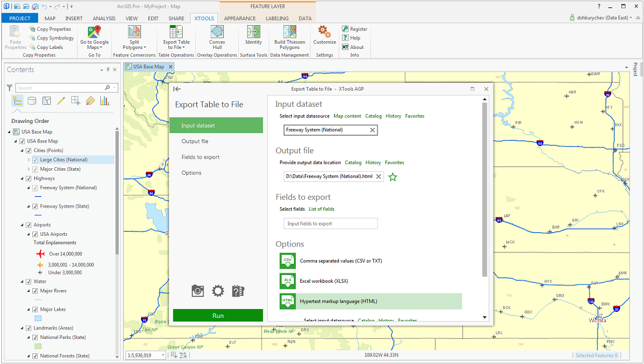
Task: Click the Register key icon
Action: click(345, 29)
